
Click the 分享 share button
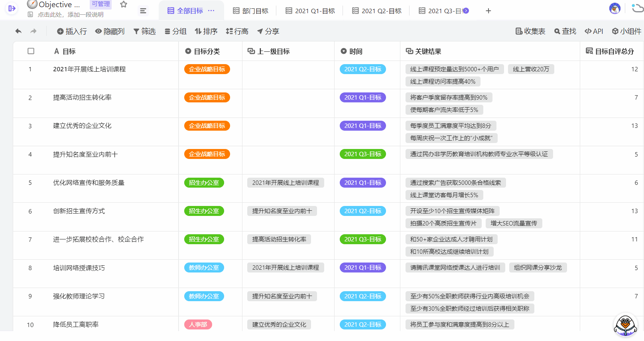268,31
